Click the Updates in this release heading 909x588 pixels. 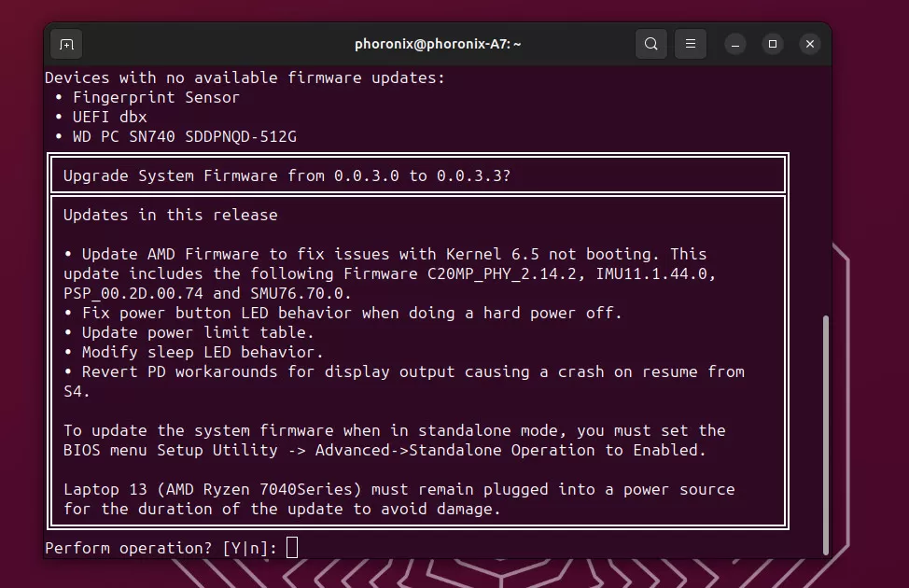coord(170,215)
